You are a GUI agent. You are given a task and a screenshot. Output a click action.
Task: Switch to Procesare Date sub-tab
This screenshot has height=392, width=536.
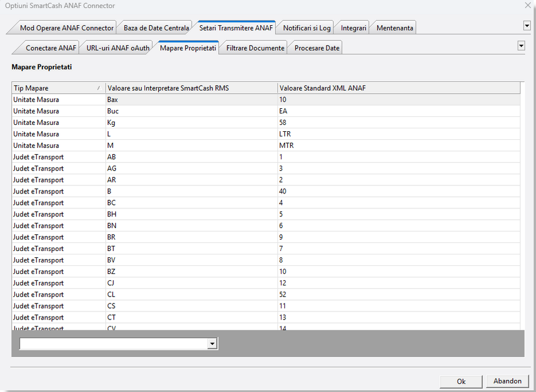(317, 48)
